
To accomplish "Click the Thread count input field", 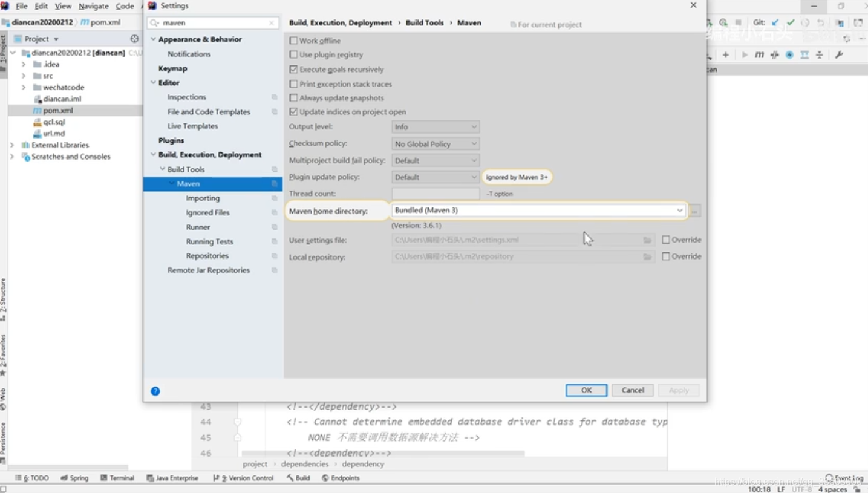I will click(436, 194).
